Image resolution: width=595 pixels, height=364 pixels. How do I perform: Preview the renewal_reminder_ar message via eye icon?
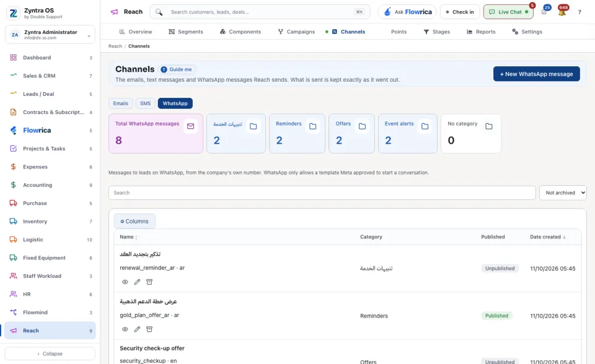pyautogui.click(x=125, y=282)
